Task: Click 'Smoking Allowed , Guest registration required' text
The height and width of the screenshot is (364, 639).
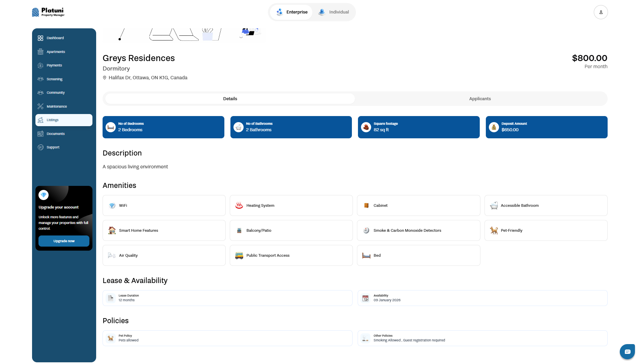Action: tap(409, 340)
